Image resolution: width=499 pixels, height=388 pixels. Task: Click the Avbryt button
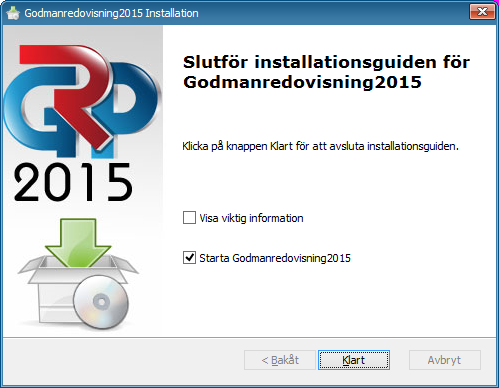point(445,360)
